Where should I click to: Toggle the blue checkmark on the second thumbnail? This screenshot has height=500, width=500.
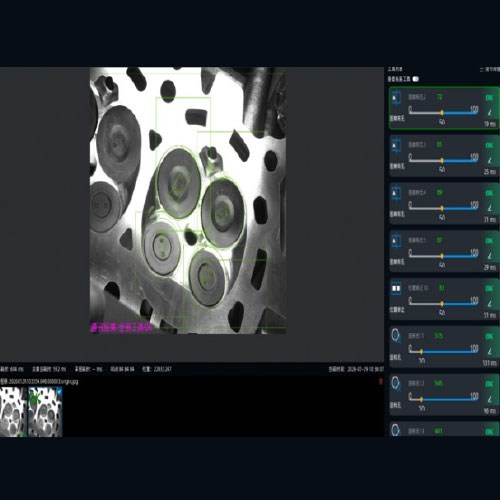tap(59, 392)
